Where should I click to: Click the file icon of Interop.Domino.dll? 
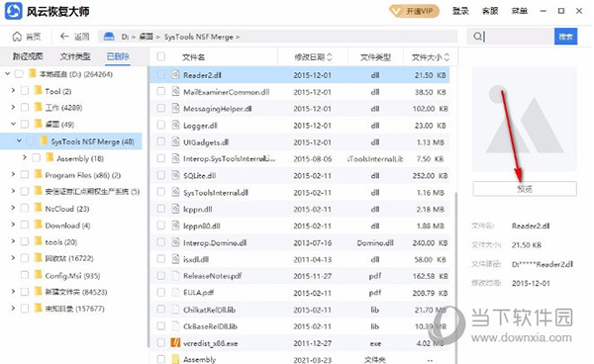175,242
